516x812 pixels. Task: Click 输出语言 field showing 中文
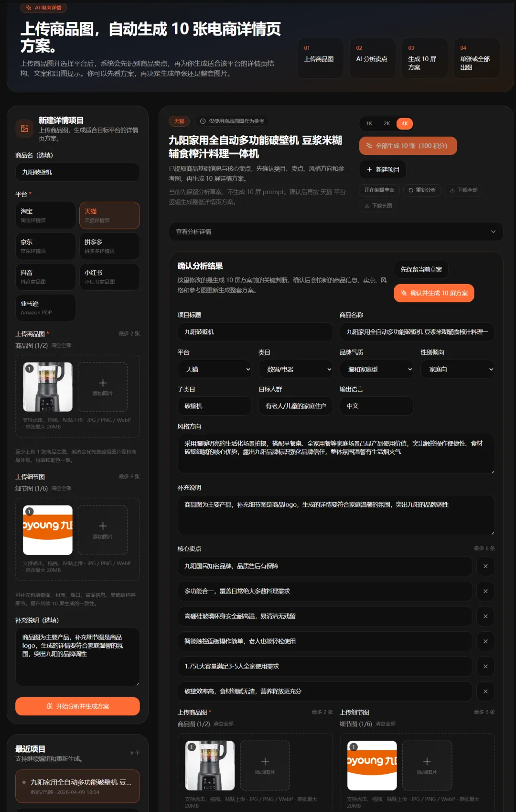point(376,406)
